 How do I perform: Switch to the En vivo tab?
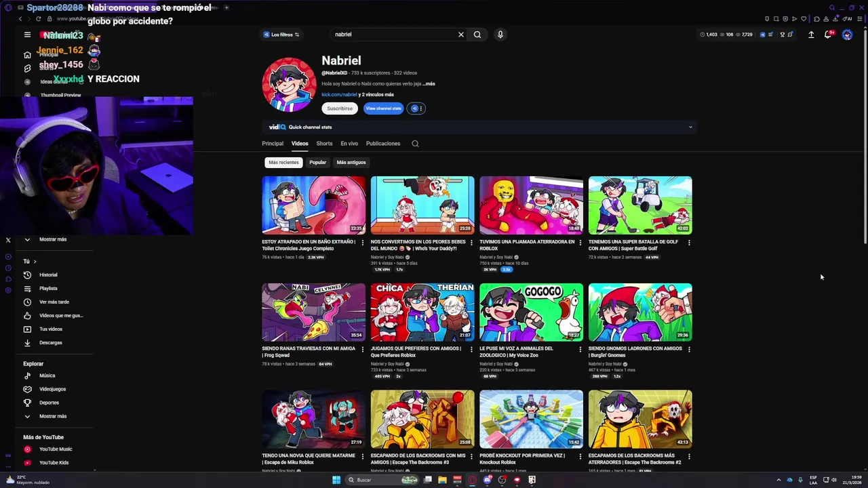349,144
